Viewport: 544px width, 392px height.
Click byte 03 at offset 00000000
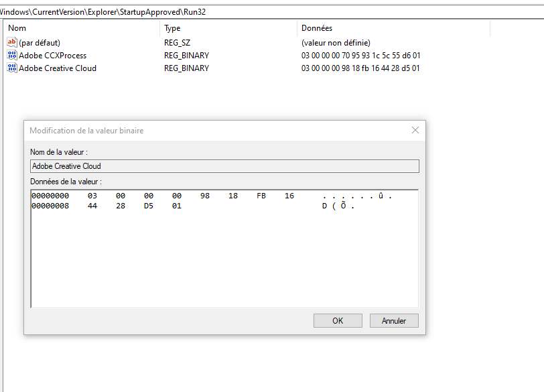[92, 196]
